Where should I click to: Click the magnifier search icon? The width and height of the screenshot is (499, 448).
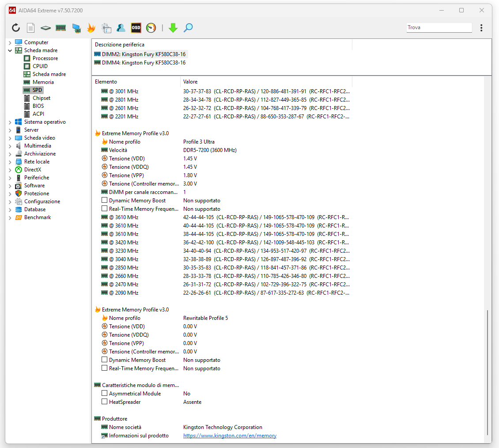pyautogui.click(x=188, y=28)
